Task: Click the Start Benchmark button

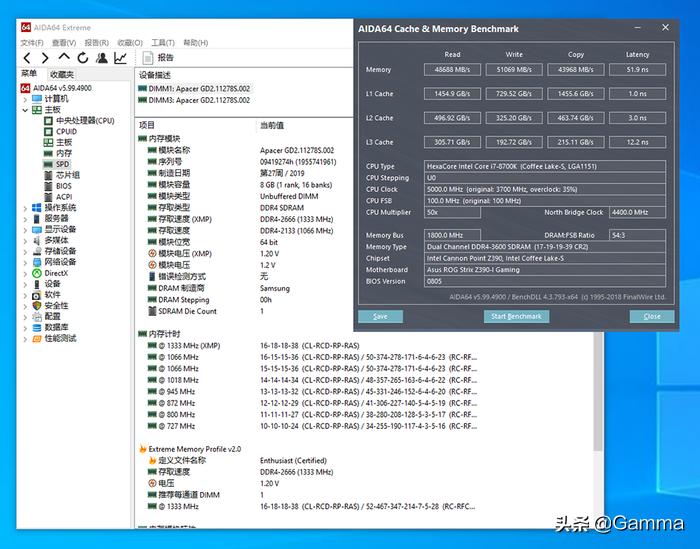Action: pos(517,316)
